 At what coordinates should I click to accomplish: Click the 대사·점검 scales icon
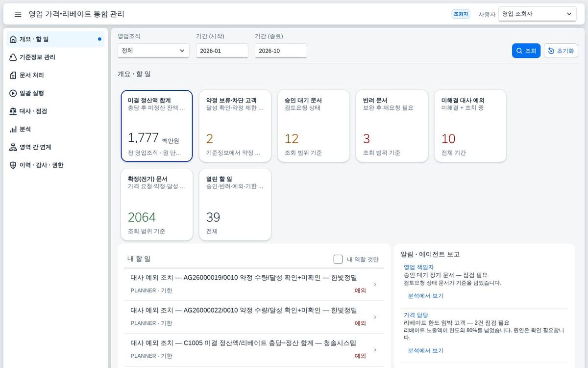13,111
